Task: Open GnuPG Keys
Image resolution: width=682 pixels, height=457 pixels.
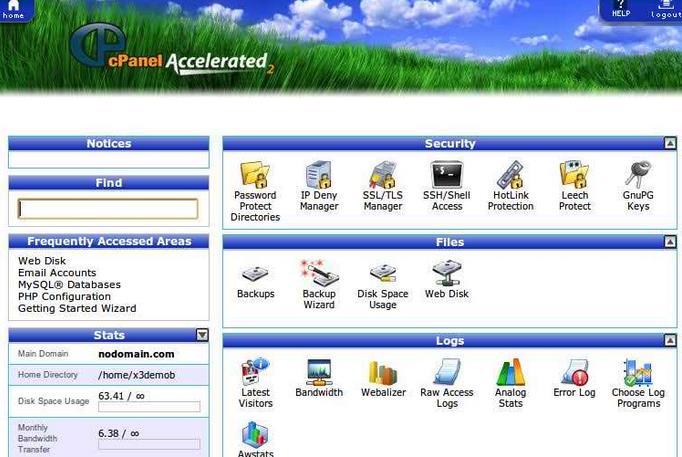Action: pos(638,186)
